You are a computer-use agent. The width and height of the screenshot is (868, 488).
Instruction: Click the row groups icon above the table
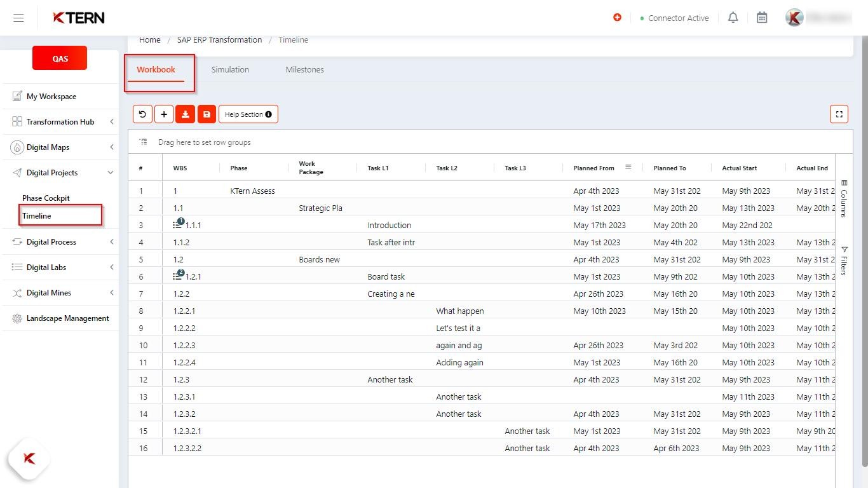[144, 142]
